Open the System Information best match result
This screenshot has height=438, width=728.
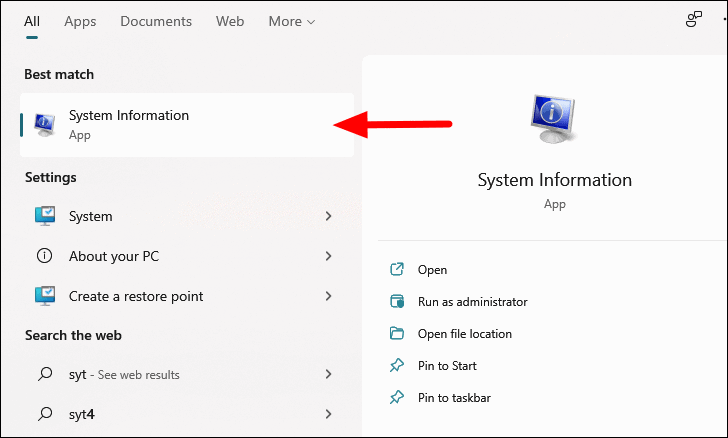pyautogui.click(x=187, y=125)
